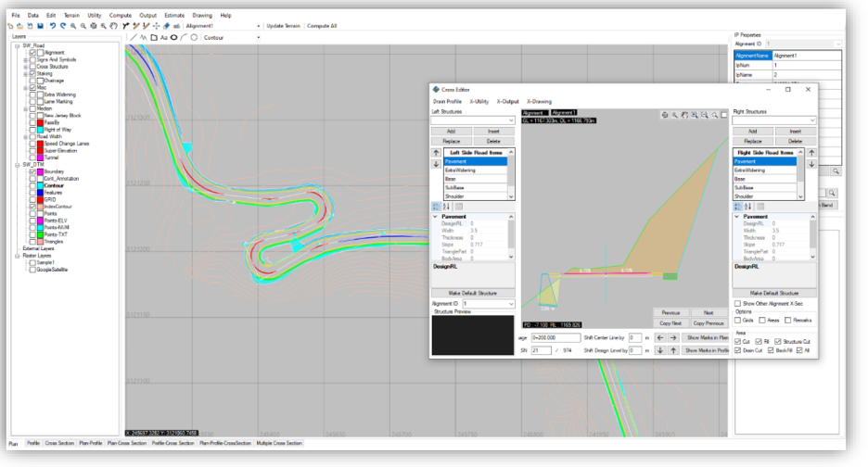Enable Show Other Alignment X-Sec checkbox
Image resolution: width=868 pixels, height=467 pixels.
point(737,303)
